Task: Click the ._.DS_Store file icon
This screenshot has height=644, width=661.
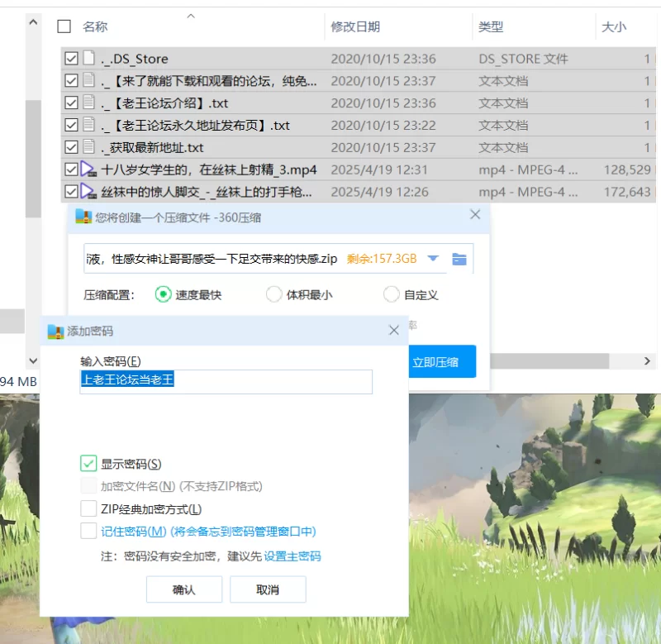Action: point(89,59)
